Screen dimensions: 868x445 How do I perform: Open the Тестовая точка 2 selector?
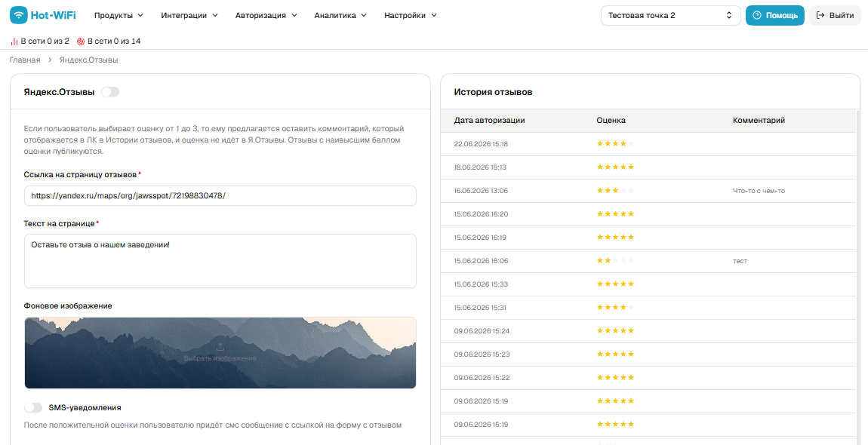point(670,16)
